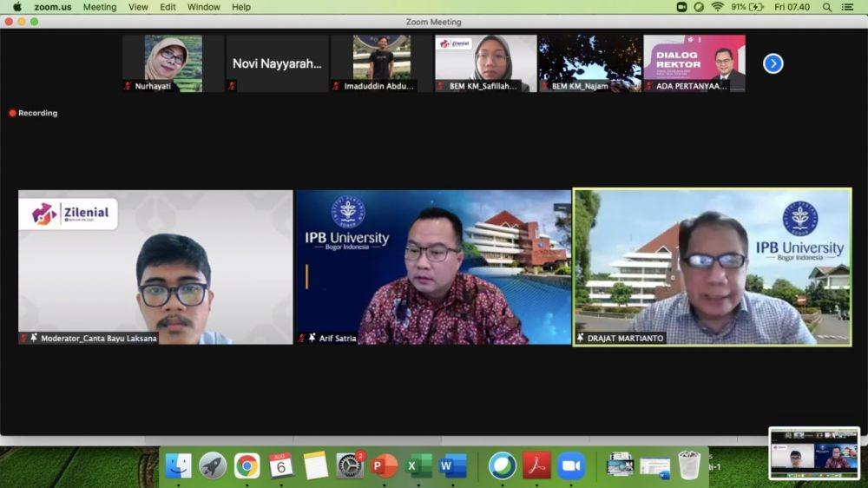Viewport: 868px width, 488px height.
Task: Click Novi Nayyarah's muted microphone icon
Action: (232, 86)
